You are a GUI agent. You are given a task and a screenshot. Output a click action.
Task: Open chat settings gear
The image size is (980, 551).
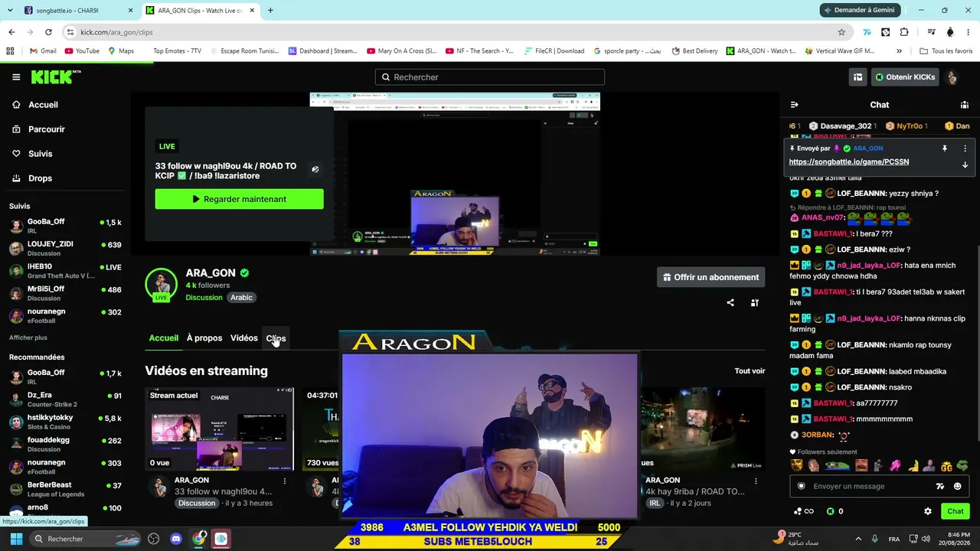928,511
